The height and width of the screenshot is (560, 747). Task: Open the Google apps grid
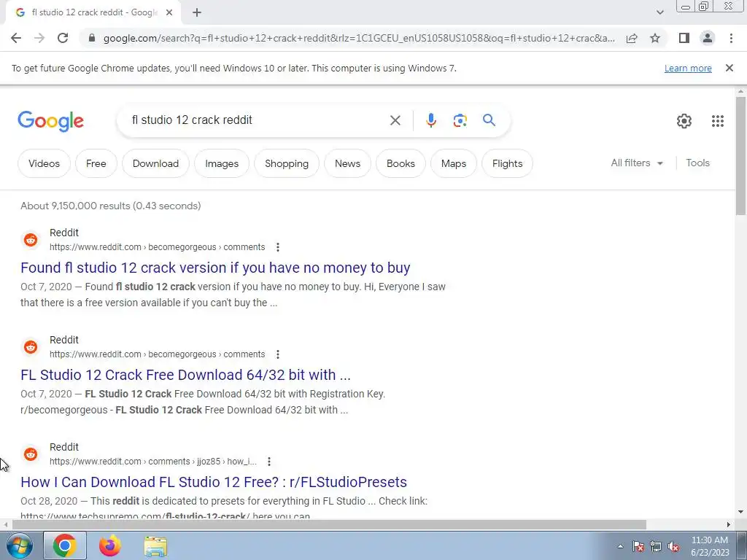(x=718, y=121)
